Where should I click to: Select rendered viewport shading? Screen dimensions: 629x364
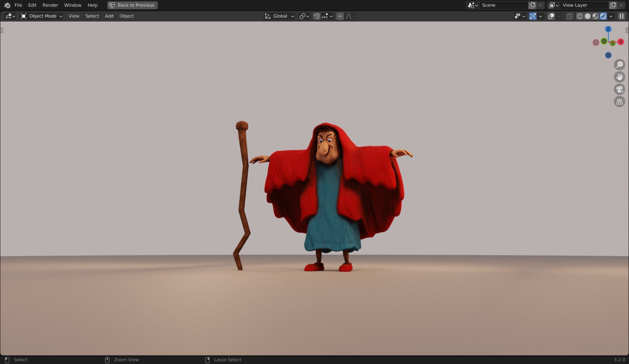click(x=603, y=16)
